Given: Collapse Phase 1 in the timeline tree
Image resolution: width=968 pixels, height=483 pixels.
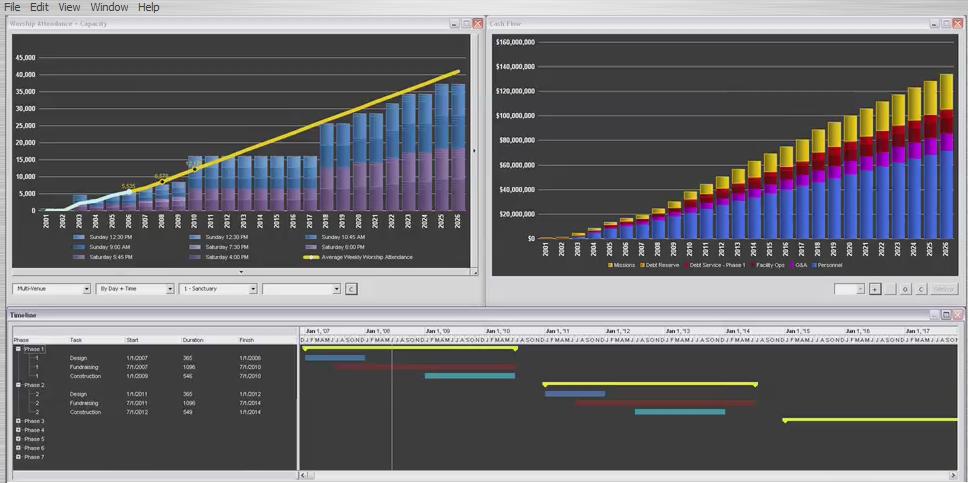Looking at the screenshot, I should coord(18,349).
